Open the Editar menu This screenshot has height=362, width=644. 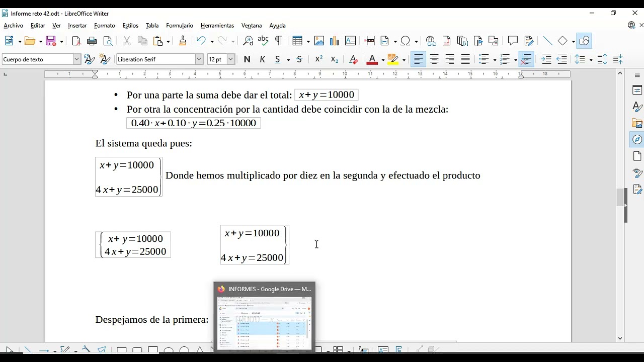point(38,26)
